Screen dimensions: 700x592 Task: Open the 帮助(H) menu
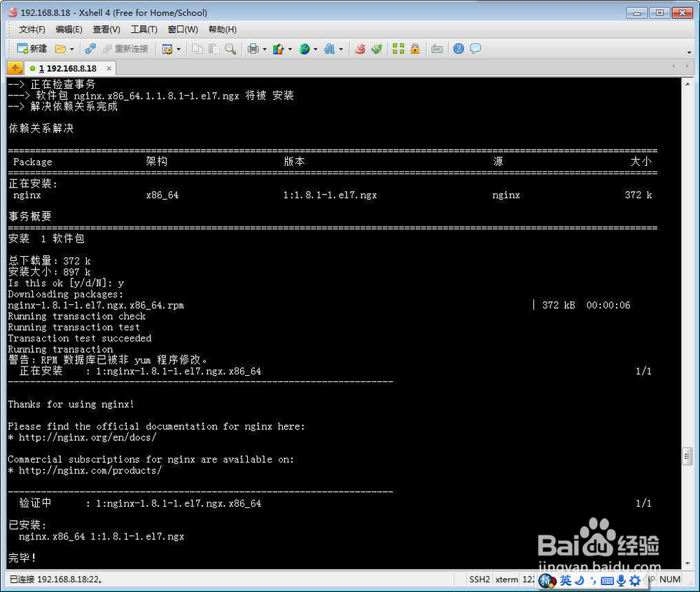pos(223,29)
